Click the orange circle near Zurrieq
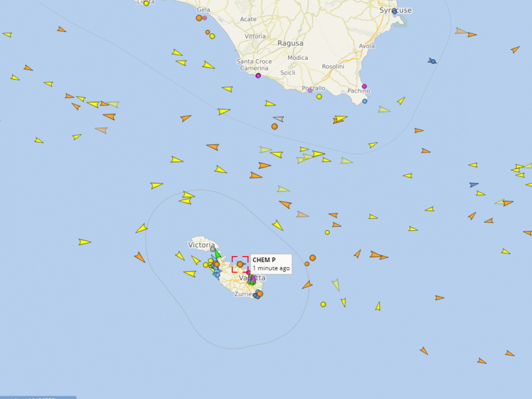Image resolution: width=532 pixels, height=399 pixels. (260, 294)
